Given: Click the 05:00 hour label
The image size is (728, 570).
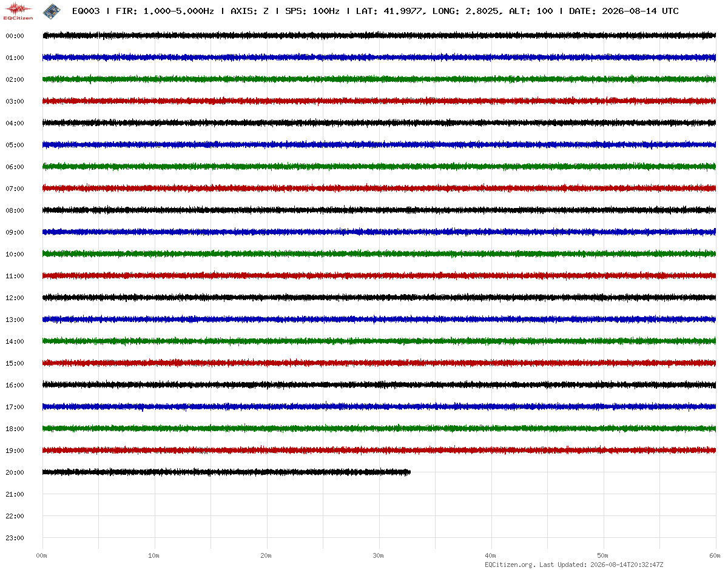Looking at the screenshot, I should click(15, 145).
